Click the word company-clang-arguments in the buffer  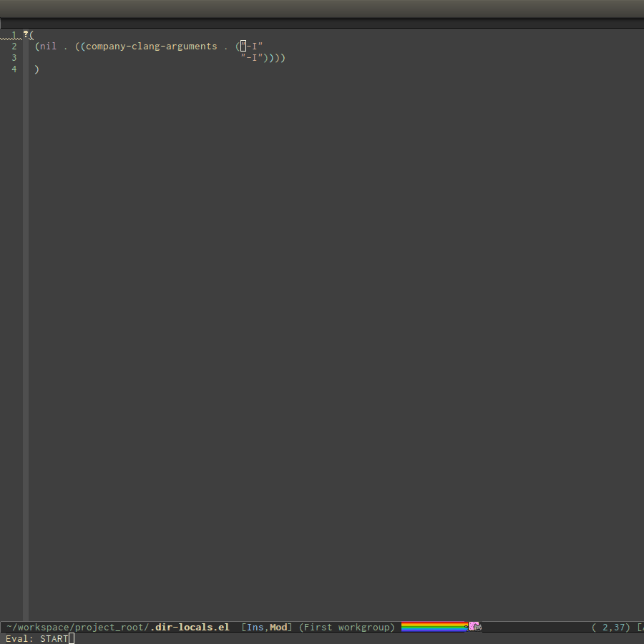(151, 47)
